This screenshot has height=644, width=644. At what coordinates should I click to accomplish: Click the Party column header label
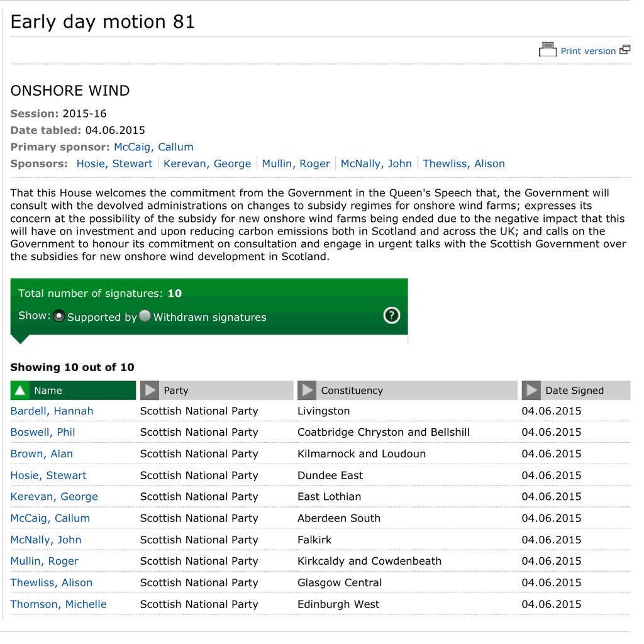176,391
